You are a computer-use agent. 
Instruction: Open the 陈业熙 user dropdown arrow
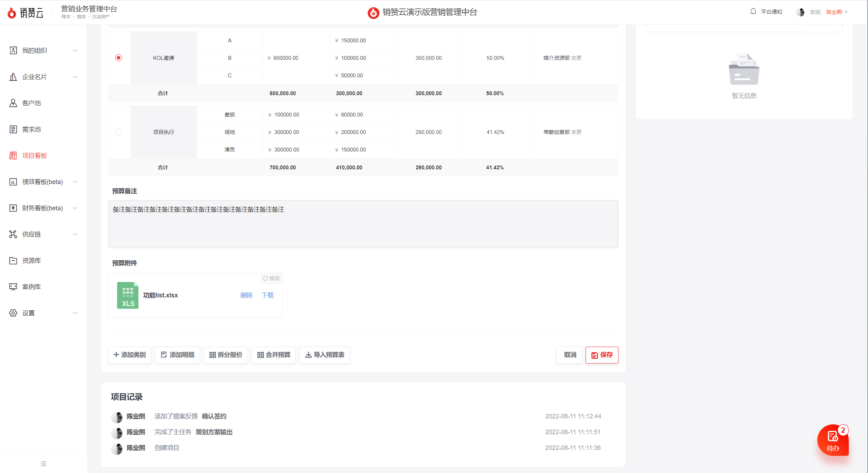pyautogui.click(x=846, y=12)
